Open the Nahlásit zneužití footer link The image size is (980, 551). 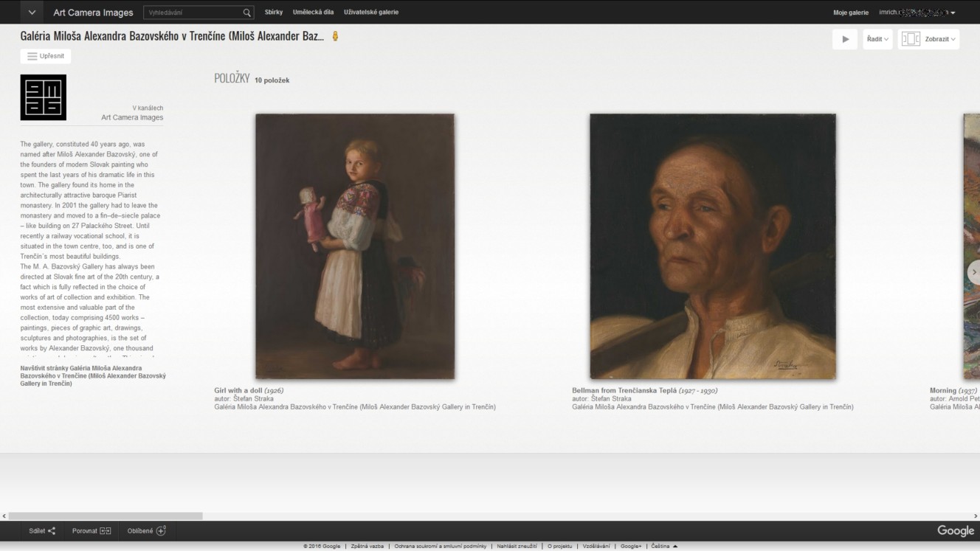[517, 547]
